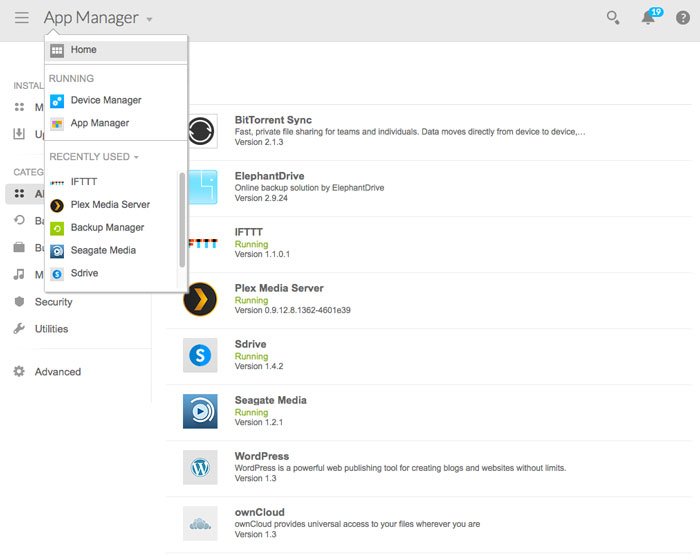Click the BitTorrent Sync app icon

tap(200, 131)
